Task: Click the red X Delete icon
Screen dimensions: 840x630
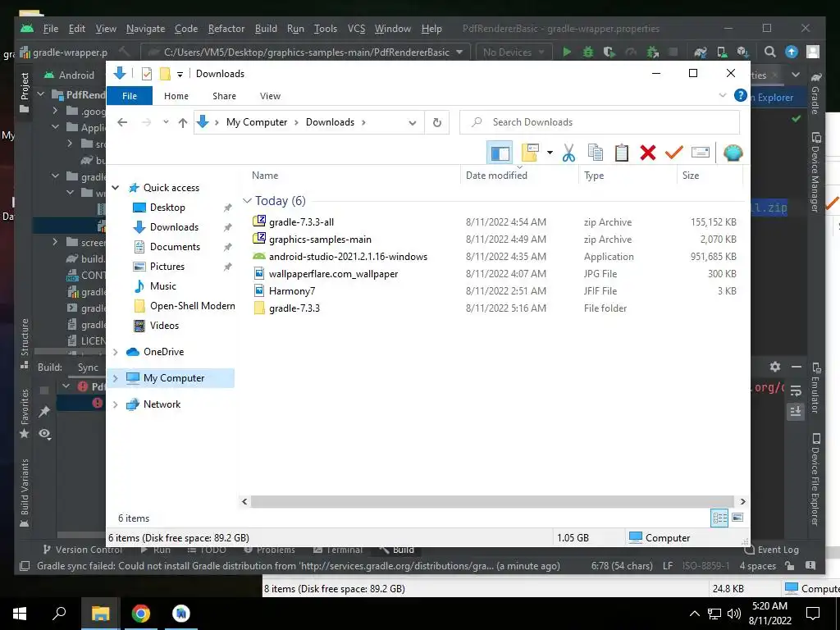Action: pos(648,153)
